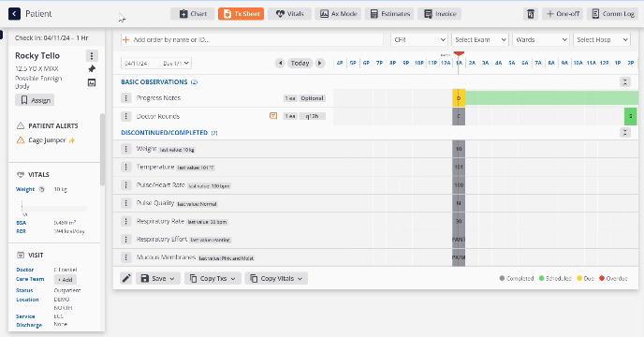Click the Add order by name field
This screenshot has height=337, width=644.
pyautogui.click(x=252, y=40)
